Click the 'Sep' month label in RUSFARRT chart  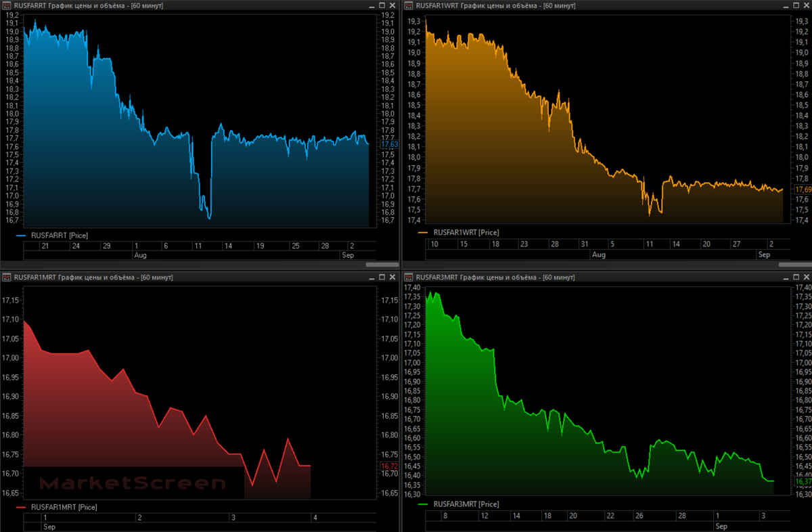point(346,256)
